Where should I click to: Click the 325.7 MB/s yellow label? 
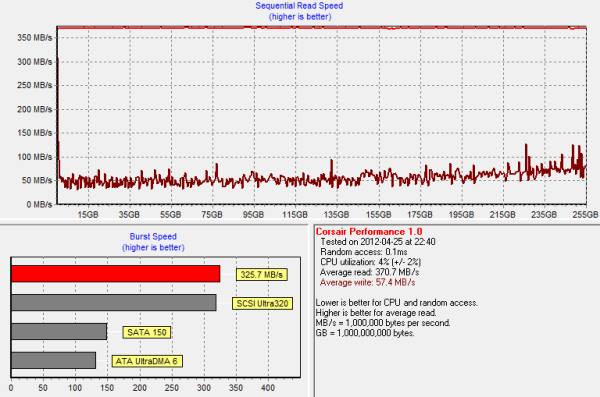click(262, 274)
